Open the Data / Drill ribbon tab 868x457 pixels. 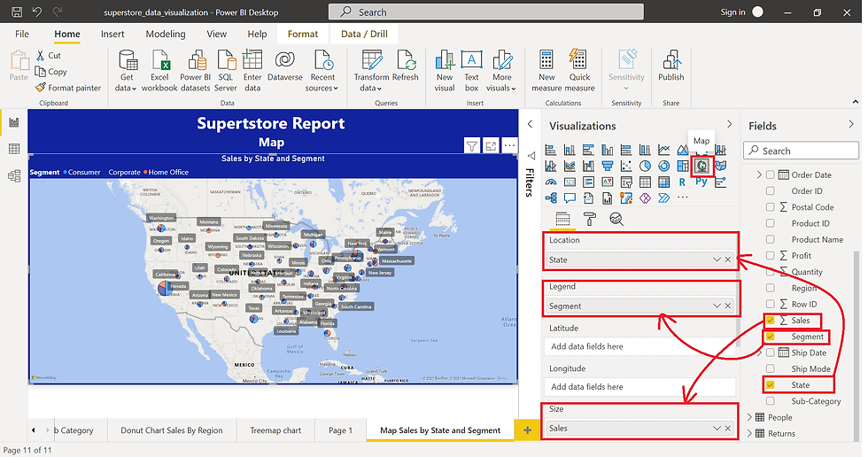pyautogui.click(x=364, y=35)
